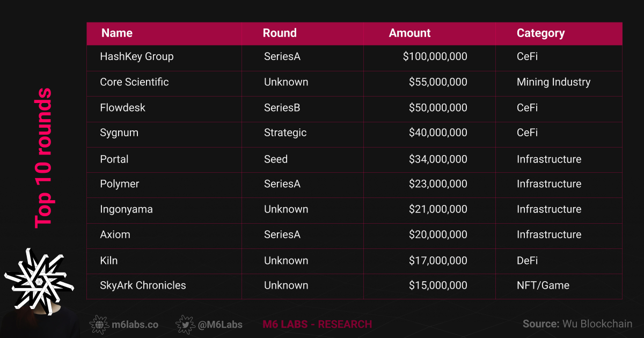Select the Name column header
This screenshot has height=338, width=644.
pos(117,33)
